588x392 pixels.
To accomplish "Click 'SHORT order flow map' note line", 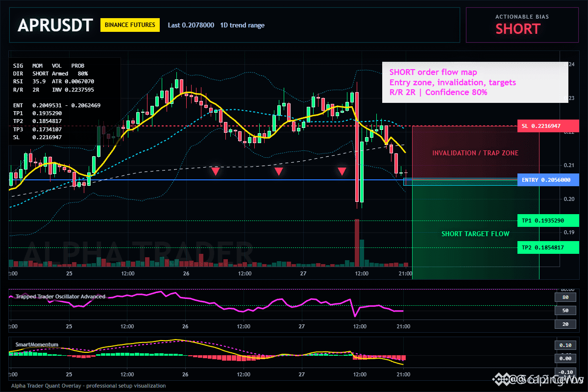I will [x=433, y=73].
